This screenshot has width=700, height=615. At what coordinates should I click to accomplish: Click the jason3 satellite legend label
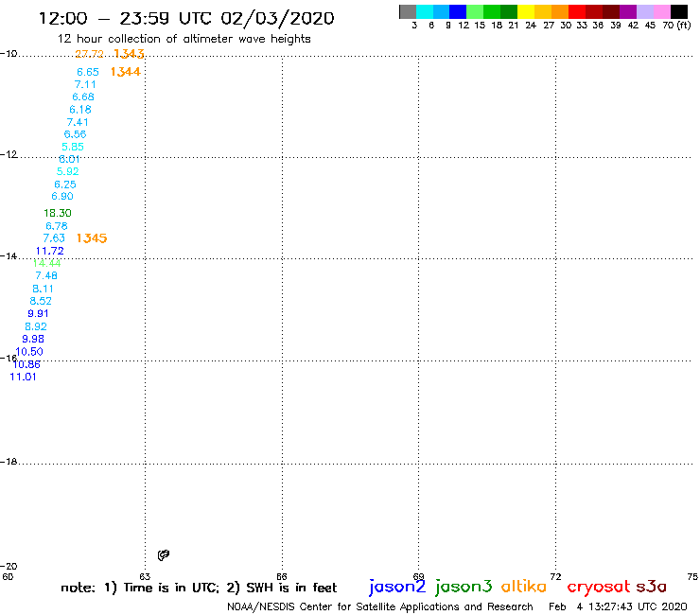[464, 587]
